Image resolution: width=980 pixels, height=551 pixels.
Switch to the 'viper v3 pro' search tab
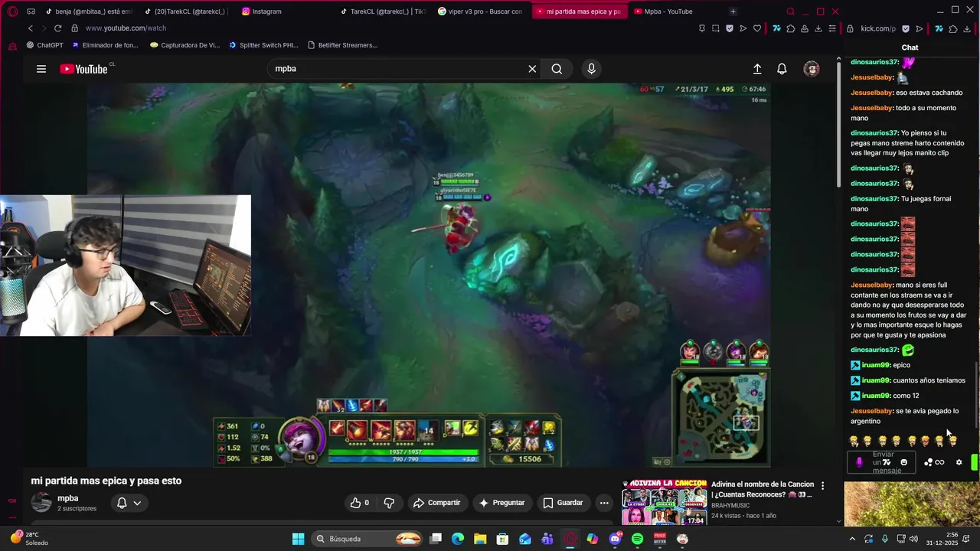coord(481,11)
